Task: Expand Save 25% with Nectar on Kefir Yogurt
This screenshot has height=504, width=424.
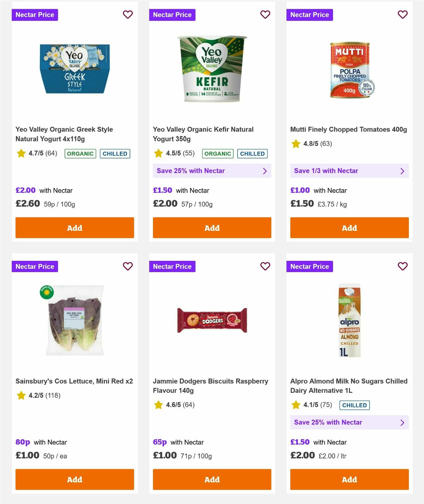Action: [x=212, y=171]
